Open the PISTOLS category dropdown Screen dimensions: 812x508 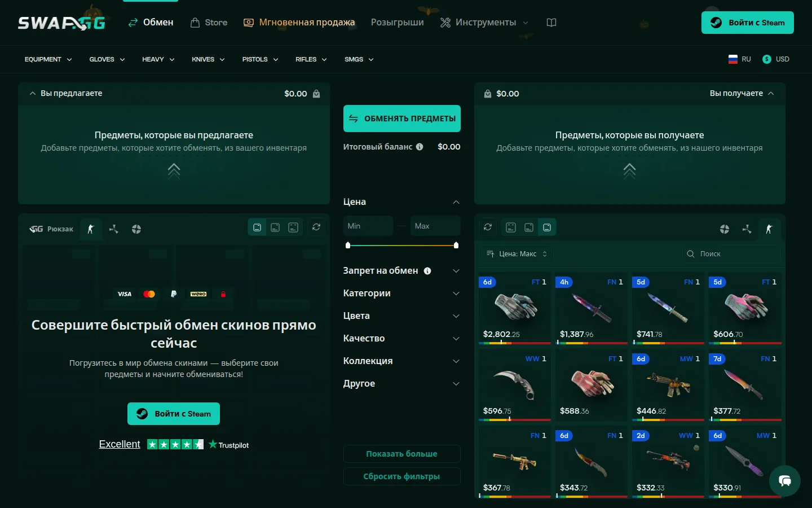[x=260, y=59]
